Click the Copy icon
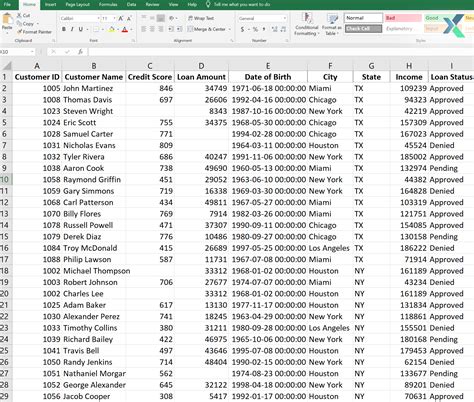 [19, 24]
